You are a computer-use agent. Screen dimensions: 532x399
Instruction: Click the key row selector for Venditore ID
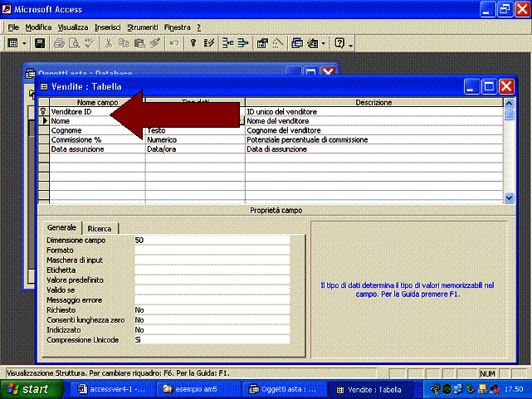click(x=43, y=111)
